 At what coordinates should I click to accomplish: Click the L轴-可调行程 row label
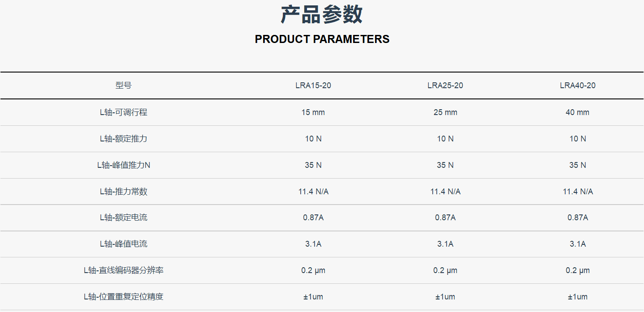[124, 112]
